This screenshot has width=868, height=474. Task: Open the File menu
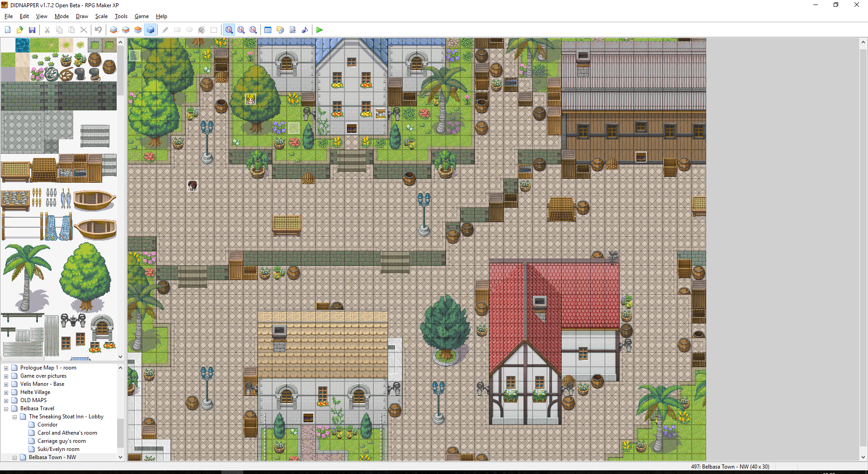pyautogui.click(x=9, y=16)
